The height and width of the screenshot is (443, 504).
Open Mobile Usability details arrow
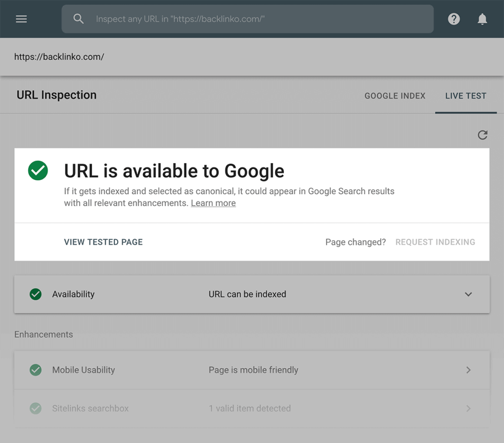[468, 370]
